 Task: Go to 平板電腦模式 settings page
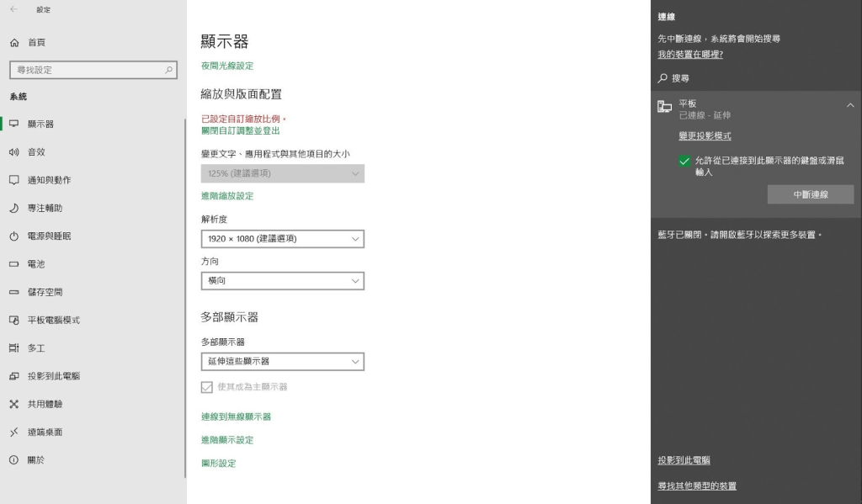click(53, 321)
